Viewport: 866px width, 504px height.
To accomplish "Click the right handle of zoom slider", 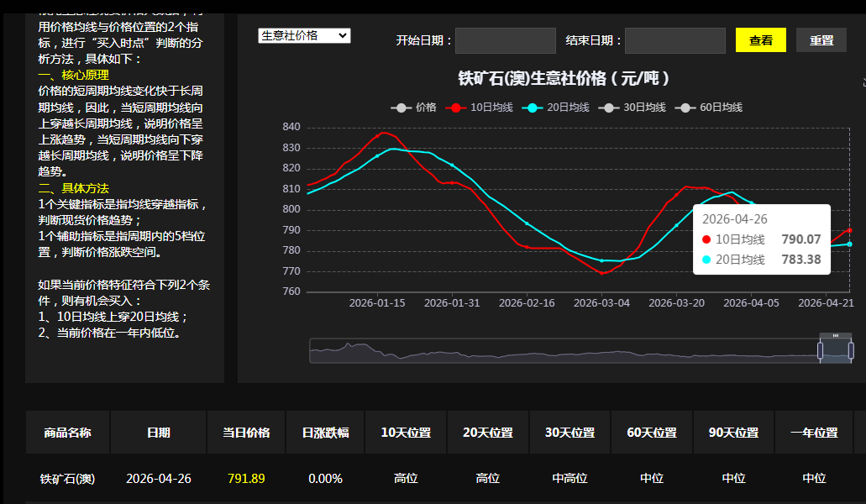I will [x=851, y=350].
